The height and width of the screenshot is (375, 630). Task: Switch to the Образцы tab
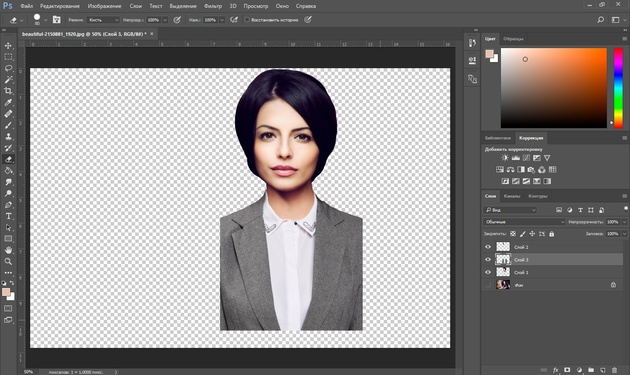513,39
